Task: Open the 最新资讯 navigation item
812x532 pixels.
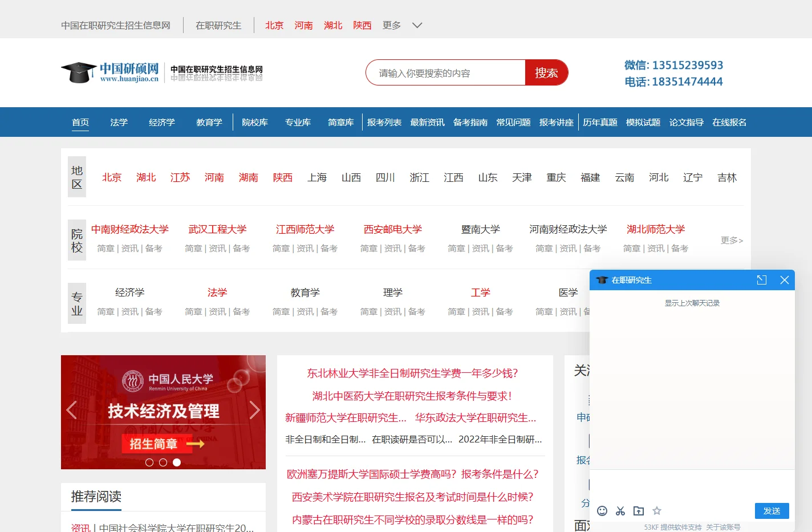Action: 428,123
